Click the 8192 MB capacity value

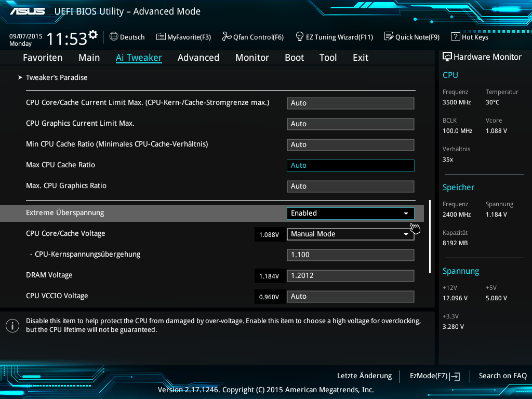[455, 243]
